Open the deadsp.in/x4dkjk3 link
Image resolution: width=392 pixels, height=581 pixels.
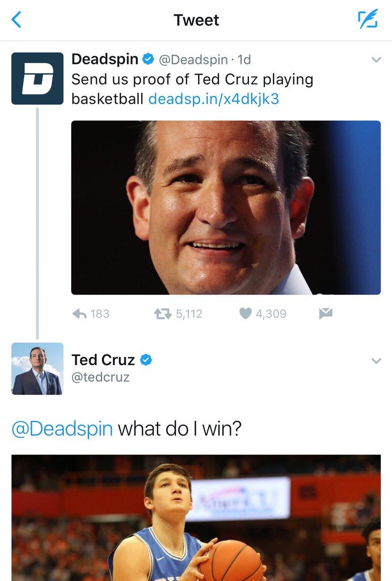(x=213, y=99)
